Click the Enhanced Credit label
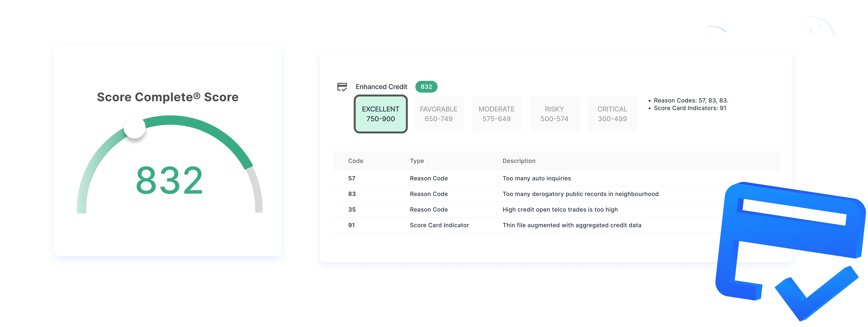868x327 pixels. pyautogui.click(x=381, y=87)
